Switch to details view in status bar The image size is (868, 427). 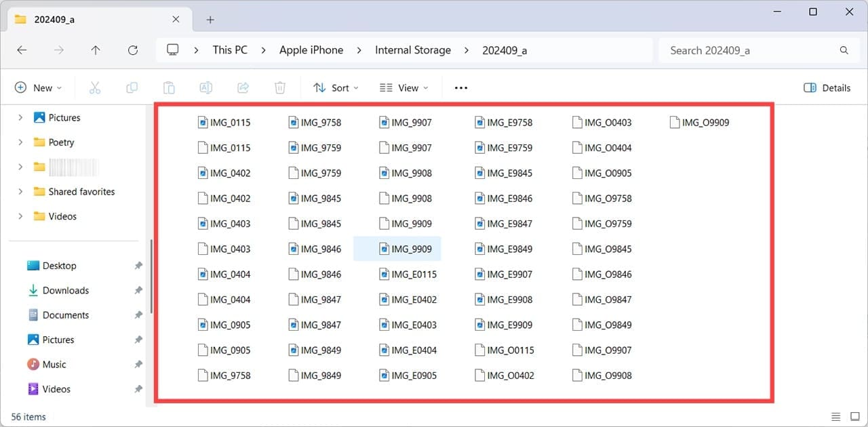[836, 416]
